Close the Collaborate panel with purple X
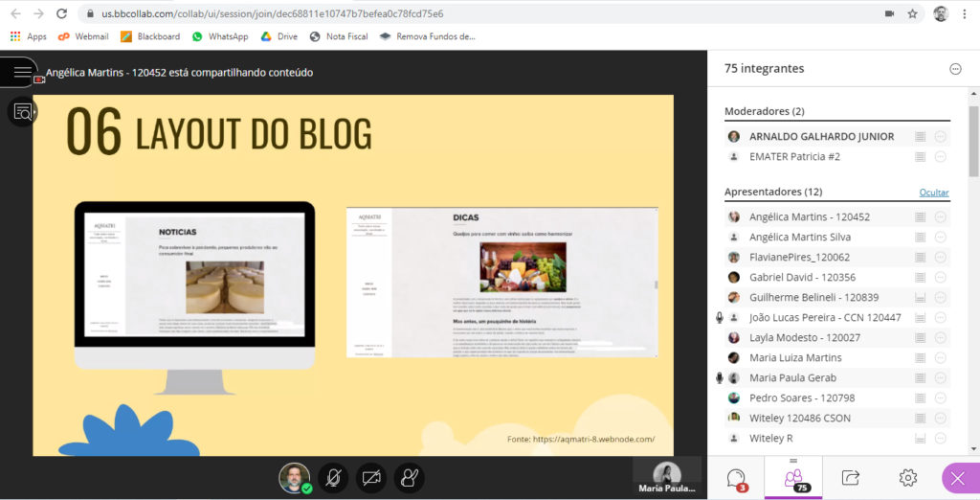 point(959,477)
